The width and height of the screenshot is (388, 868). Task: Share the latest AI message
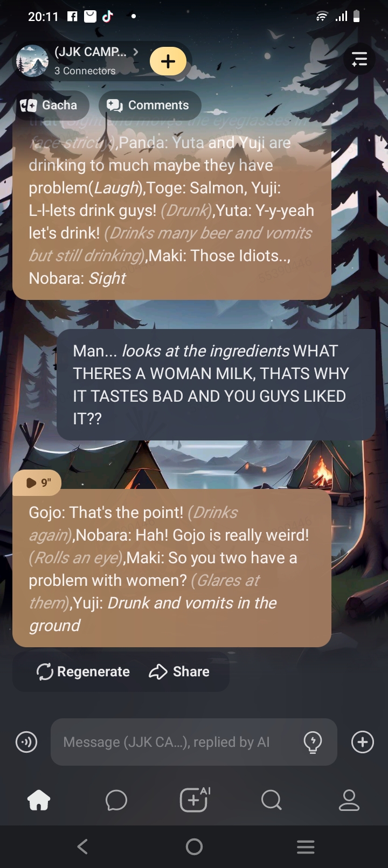(179, 671)
